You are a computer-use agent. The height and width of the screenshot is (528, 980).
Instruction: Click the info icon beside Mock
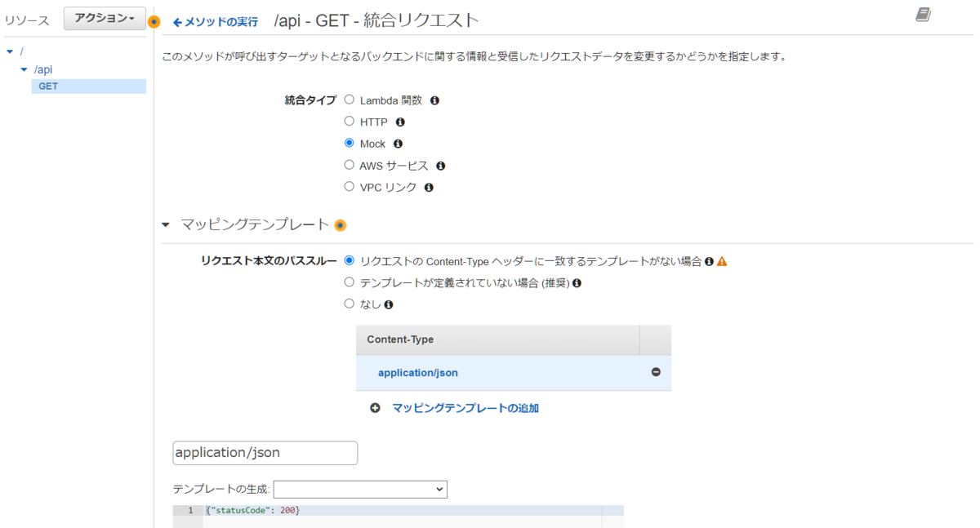398,144
